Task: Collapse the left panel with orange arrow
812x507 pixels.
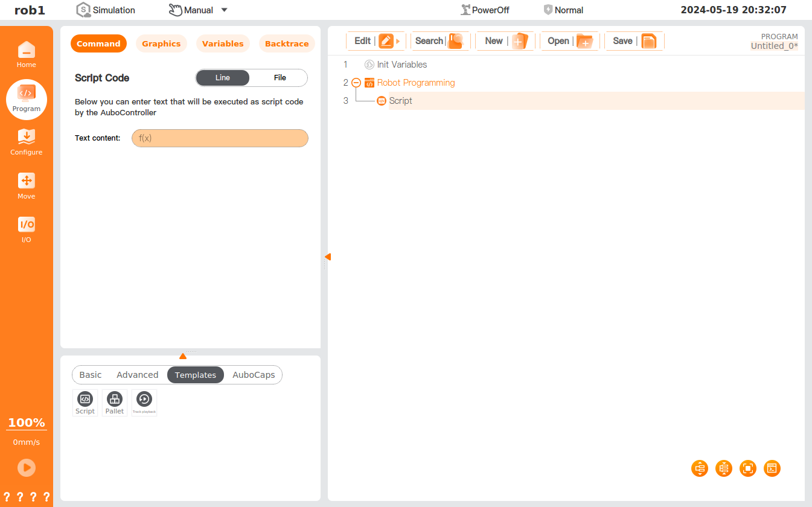Action: coord(327,257)
